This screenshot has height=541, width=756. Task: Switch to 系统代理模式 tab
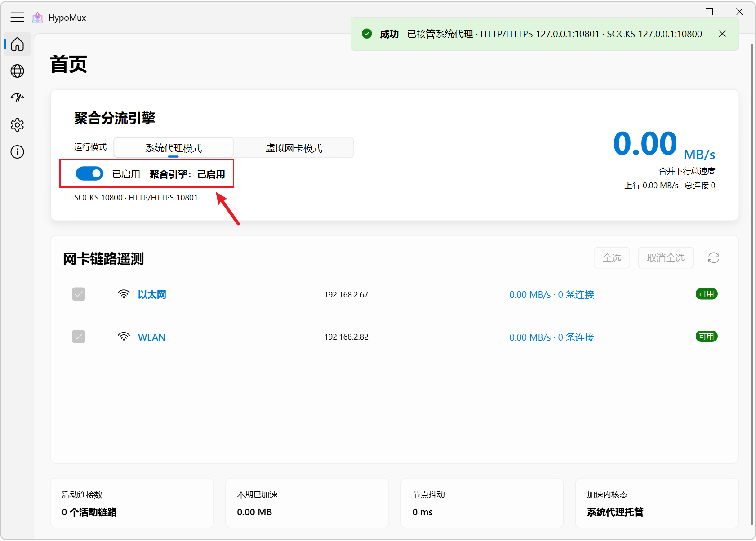(173, 148)
